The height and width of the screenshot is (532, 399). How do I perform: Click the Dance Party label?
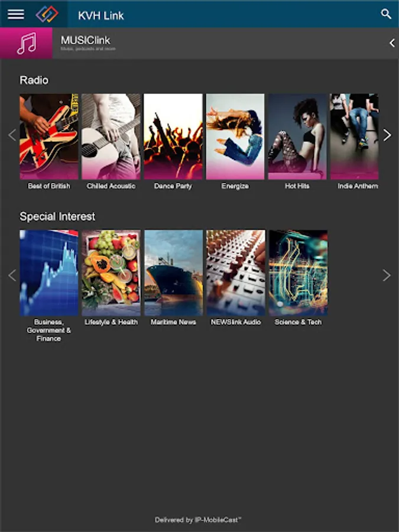tap(173, 186)
